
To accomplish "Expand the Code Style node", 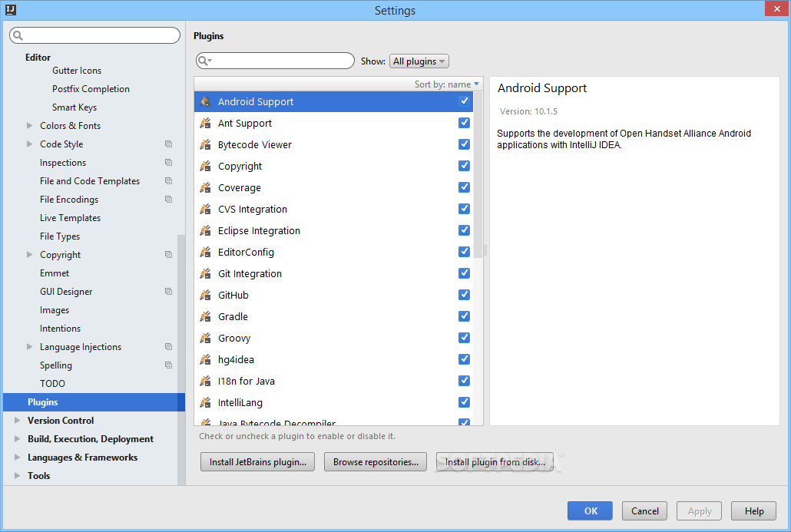I will pyautogui.click(x=29, y=144).
